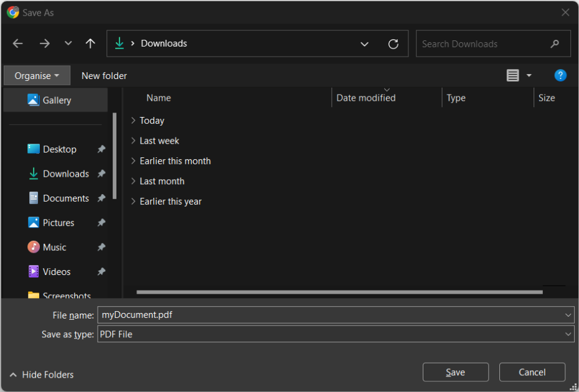Go forward using the right arrow
Image resolution: width=579 pixels, height=392 pixels.
44,44
